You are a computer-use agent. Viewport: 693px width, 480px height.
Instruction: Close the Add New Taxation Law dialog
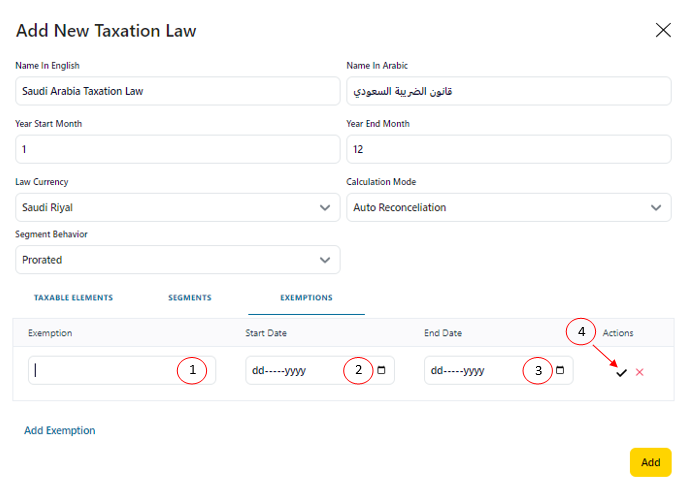(x=663, y=30)
